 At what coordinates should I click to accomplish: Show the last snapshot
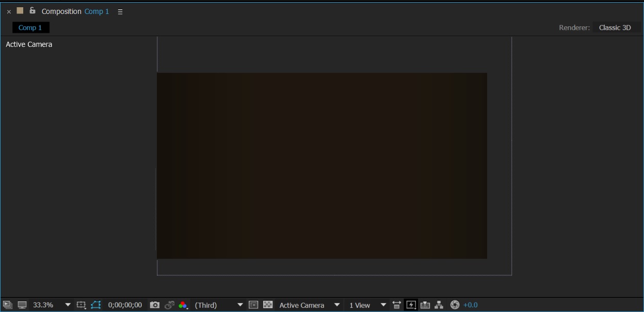coord(170,305)
